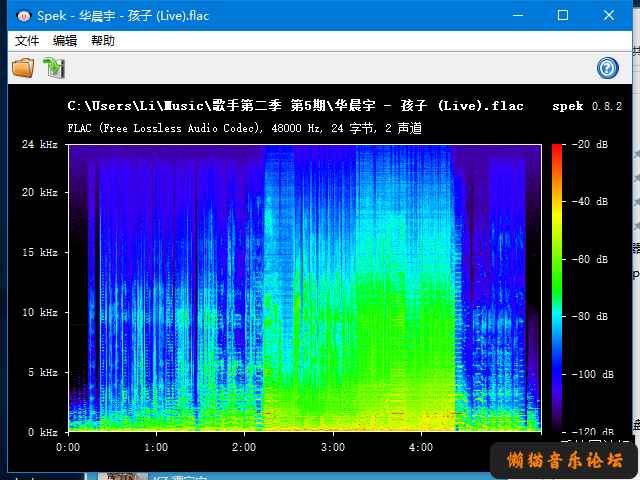Click the 10 kHz axis label
This screenshot has width=640, height=480.
40,312
